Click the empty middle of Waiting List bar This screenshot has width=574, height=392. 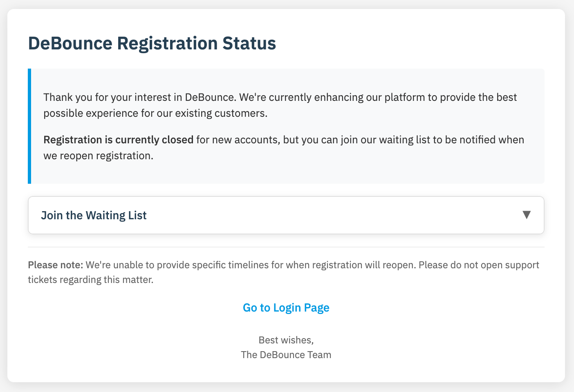327,215
